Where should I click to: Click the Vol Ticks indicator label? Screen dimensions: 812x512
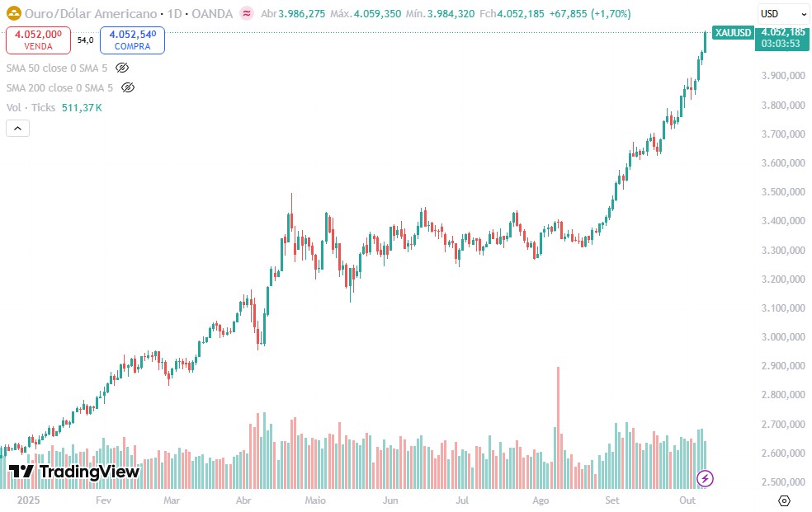coord(31,107)
